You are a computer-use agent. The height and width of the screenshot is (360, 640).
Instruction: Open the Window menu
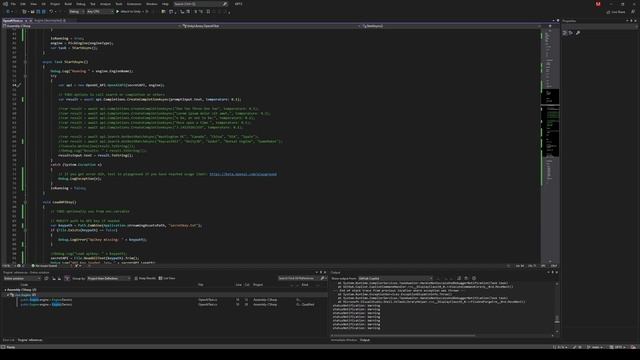pyautogui.click(x=151, y=4)
